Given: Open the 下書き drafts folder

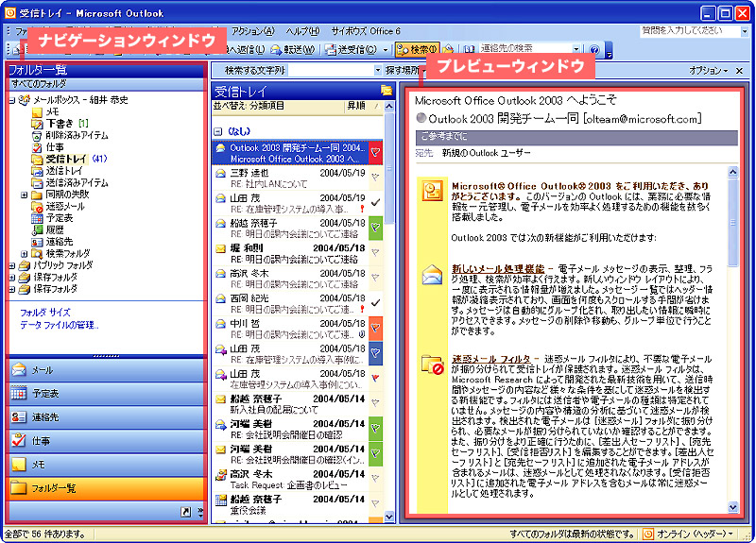Looking at the screenshot, I should [x=60, y=124].
